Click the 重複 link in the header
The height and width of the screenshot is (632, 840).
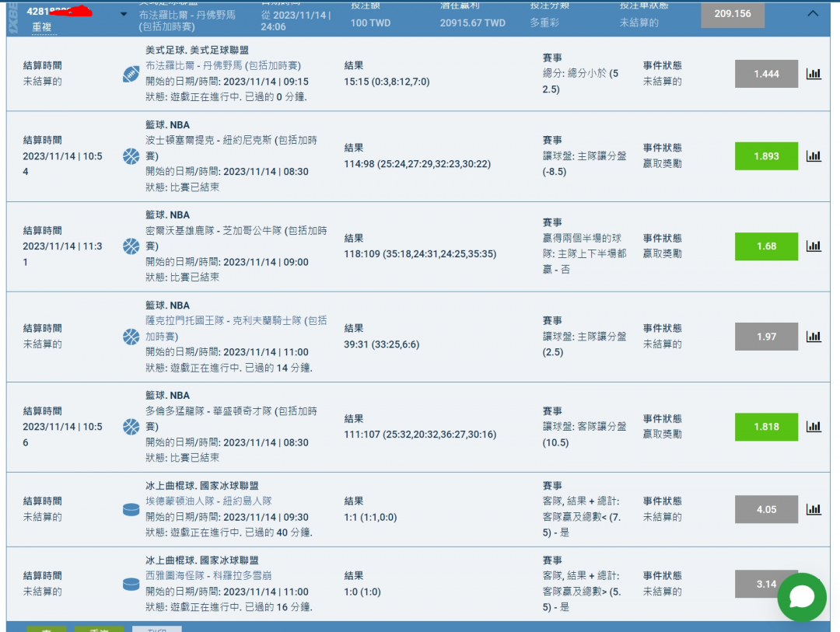coord(41,26)
